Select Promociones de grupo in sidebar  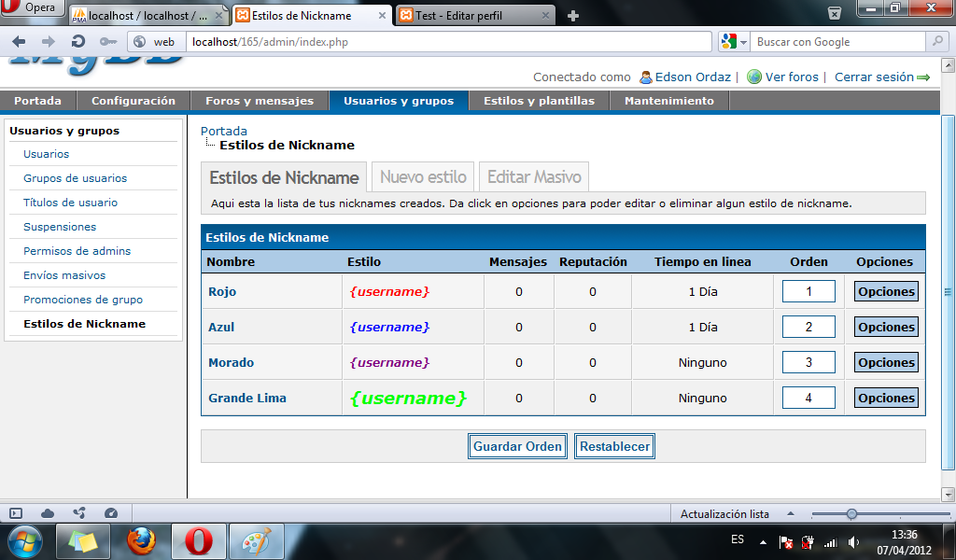[x=83, y=300]
